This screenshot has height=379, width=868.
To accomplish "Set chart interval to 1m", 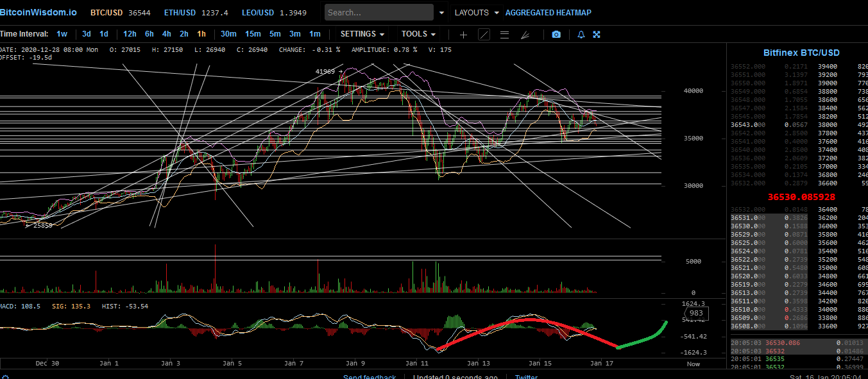I will point(314,34).
